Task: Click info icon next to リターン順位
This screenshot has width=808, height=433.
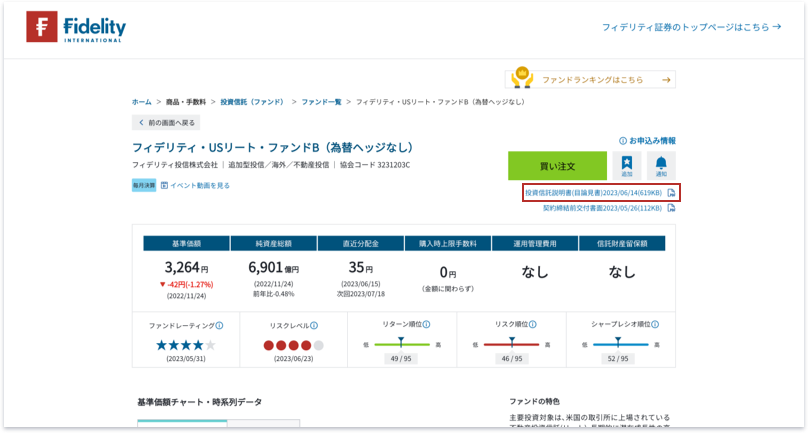Action: pos(426,324)
